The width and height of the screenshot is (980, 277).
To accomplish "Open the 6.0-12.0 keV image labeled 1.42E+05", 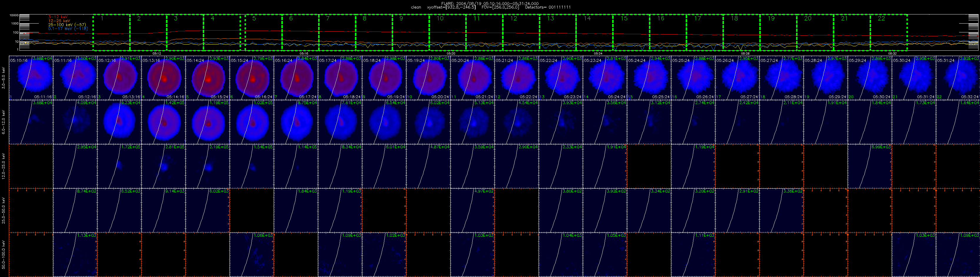I will click(x=164, y=122).
